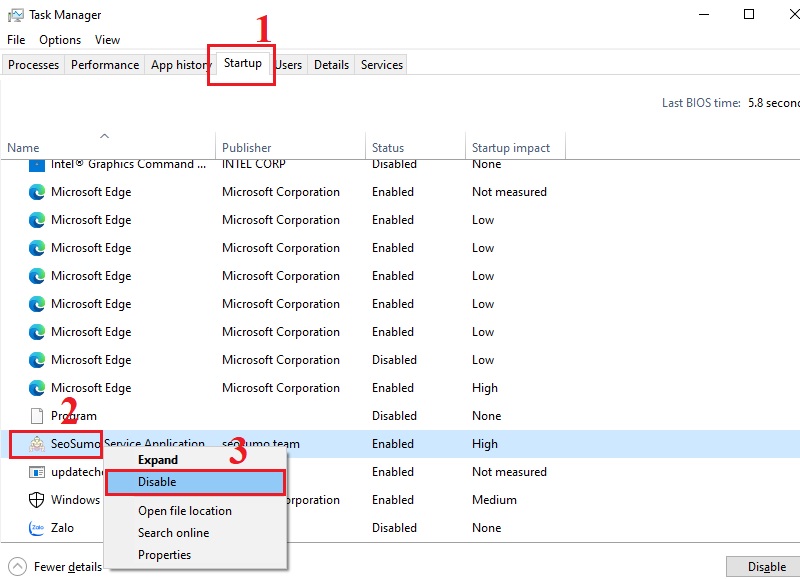The width and height of the screenshot is (800, 579).
Task: Go to the Users tab
Action: [289, 65]
